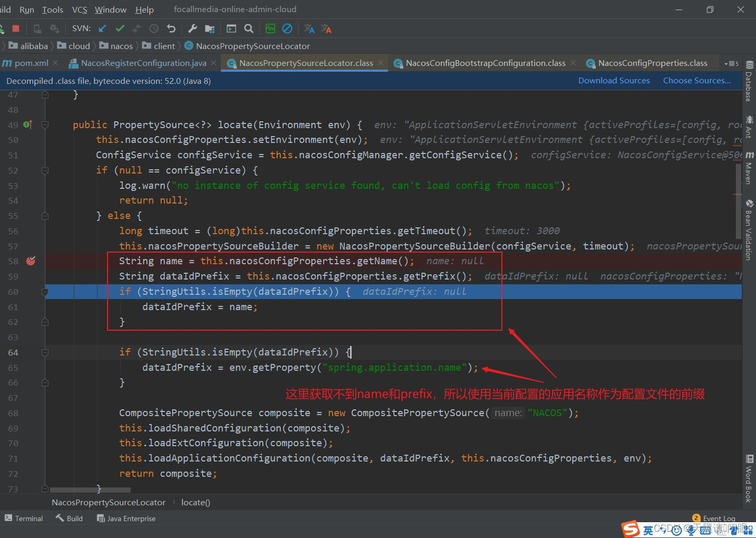
Task: Switch to NacosRegisterConfiguration.java tab
Action: (143, 63)
